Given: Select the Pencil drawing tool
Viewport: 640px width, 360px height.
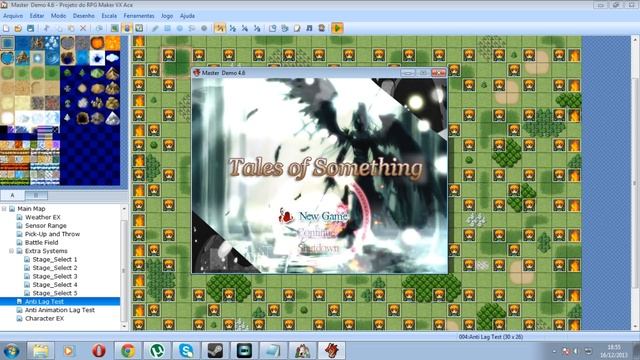Looking at the screenshot, I should pyautogui.click(x=155, y=28).
